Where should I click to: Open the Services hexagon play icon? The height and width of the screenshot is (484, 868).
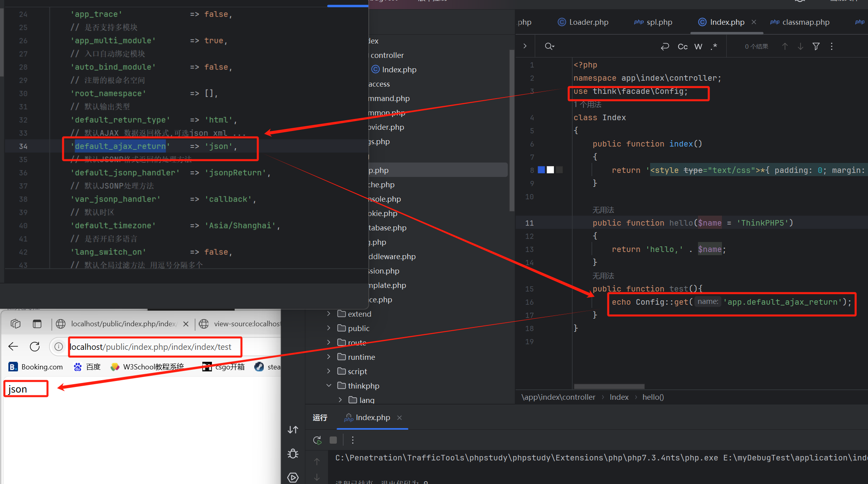[x=293, y=477]
